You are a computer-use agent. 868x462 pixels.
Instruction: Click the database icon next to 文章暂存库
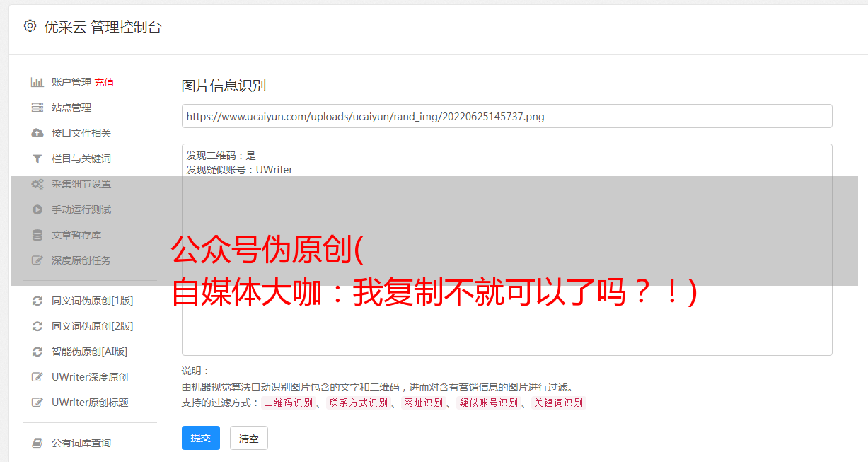click(37, 235)
